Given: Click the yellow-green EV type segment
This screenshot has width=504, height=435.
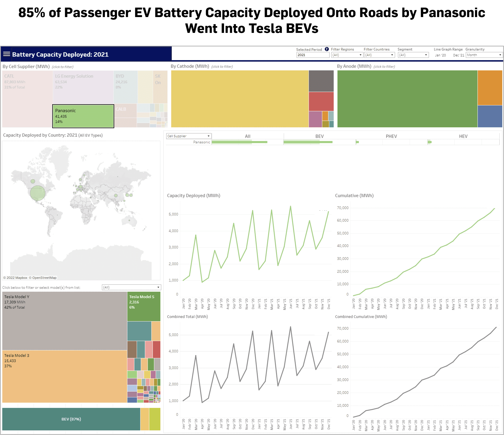Looking at the screenshot, I should [x=155, y=419].
